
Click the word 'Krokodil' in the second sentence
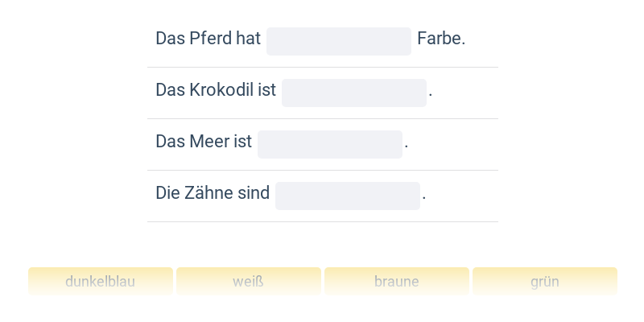(222, 90)
